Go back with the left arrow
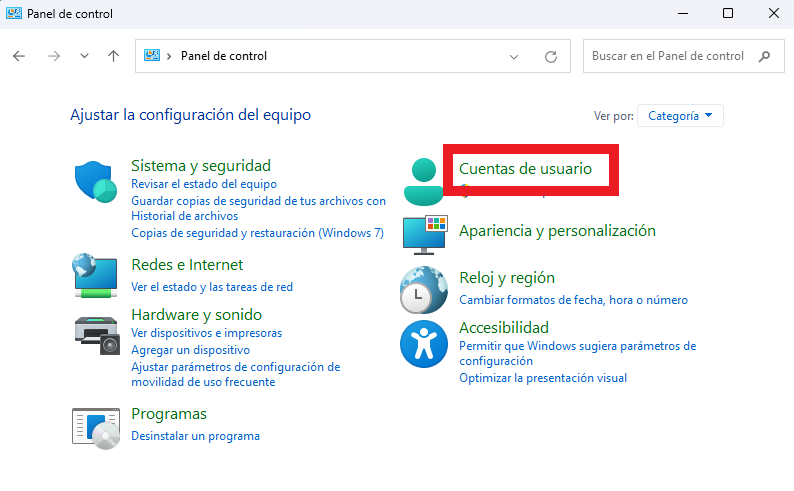Image resolution: width=794 pixels, height=491 pixels. click(x=19, y=56)
